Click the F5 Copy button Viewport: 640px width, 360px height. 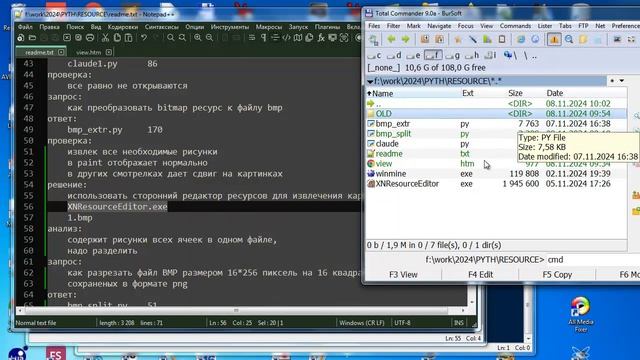pyautogui.click(x=557, y=275)
